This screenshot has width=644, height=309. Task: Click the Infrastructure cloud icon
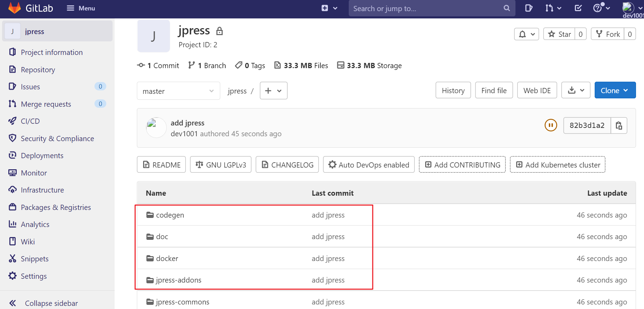click(13, 190)
